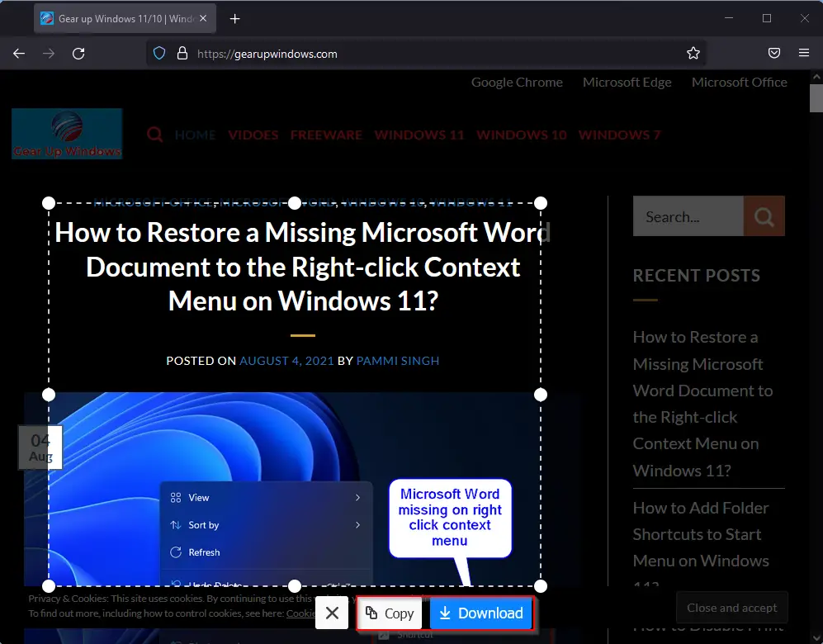Image resolution: width=823 pixels, height=644 pixels.
Task: Click the page vertical scrollbar thumb
Action: pos(816,98)
